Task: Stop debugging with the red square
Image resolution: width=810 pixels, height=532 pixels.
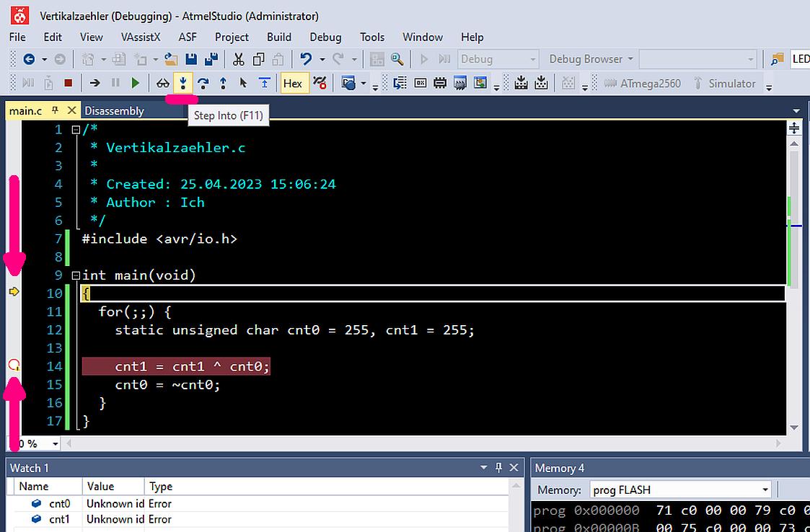Action: pos(69,83)
